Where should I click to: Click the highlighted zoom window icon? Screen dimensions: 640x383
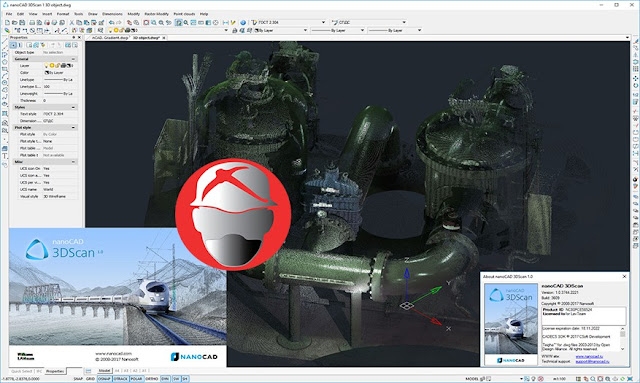tap(178, 22)
